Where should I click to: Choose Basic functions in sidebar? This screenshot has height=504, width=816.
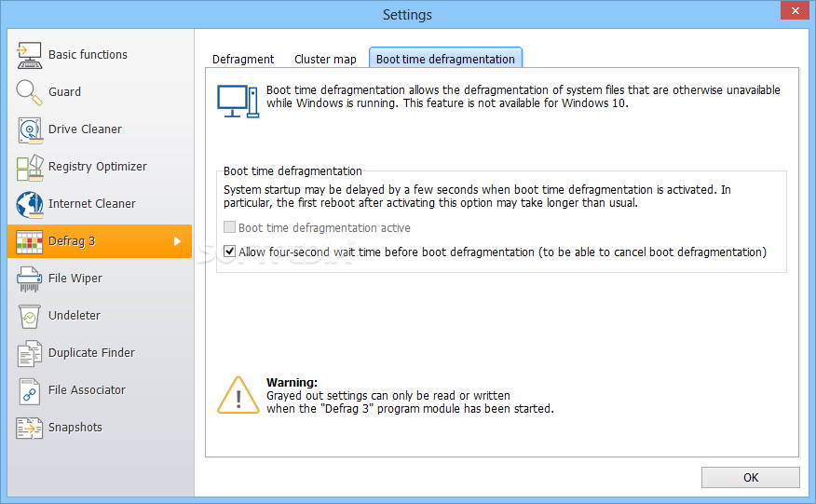[x=88, y=55]
